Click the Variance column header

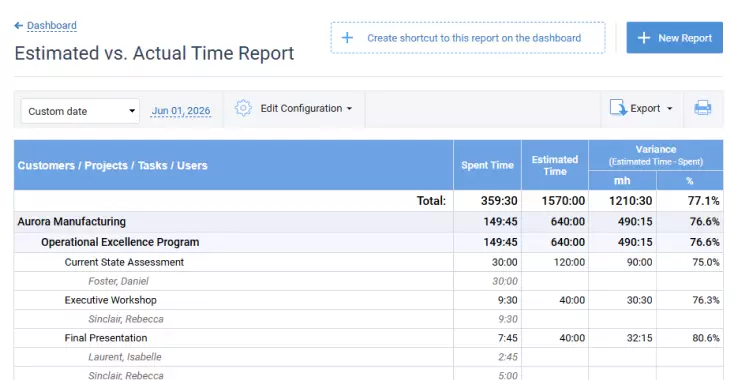pyautogui.click(x=656, y=155)
